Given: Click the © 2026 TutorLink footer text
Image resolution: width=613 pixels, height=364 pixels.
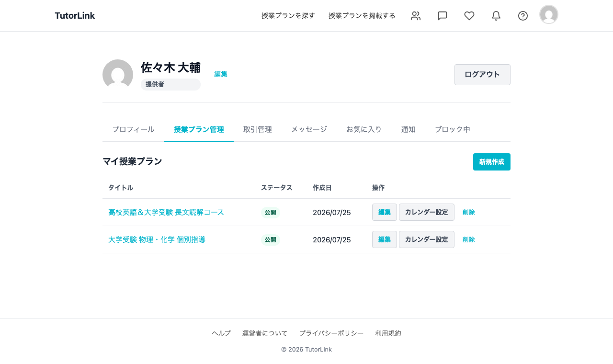Looking at the screenshot, I should [x=306, y=350].
